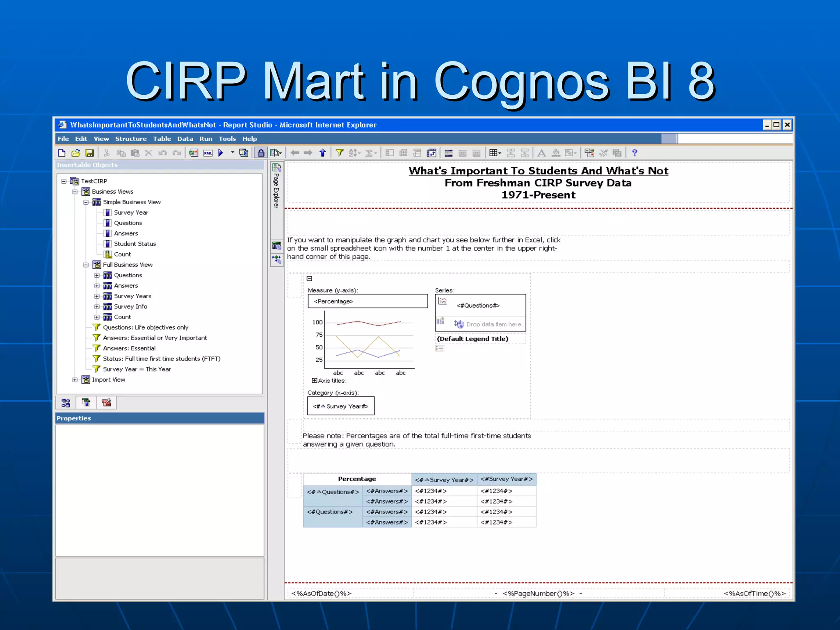Open the Table menu

click(162, 139)
